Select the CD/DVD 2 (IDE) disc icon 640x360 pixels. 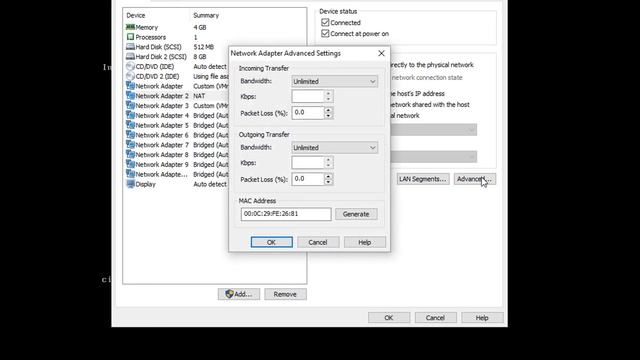pos(130,76)
